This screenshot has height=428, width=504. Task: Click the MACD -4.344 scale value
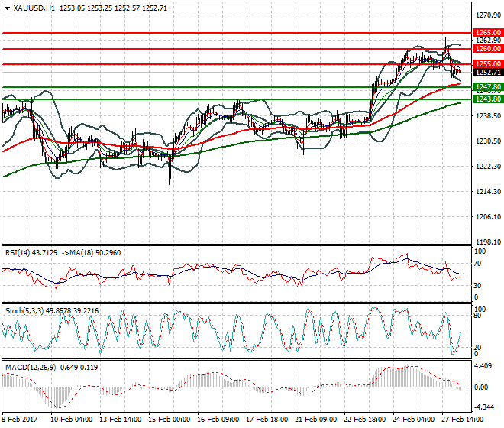point(484,407)
